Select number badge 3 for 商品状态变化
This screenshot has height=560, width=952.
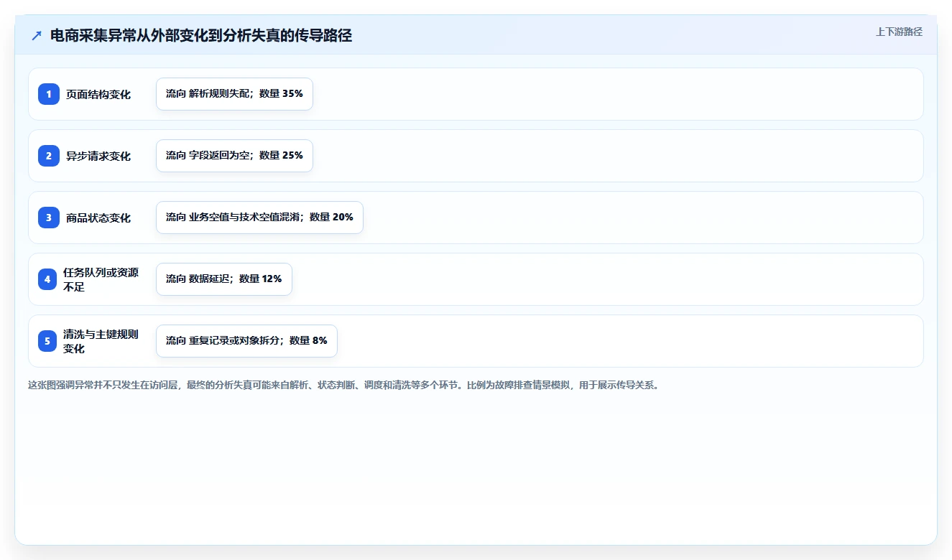click(49, 218)
